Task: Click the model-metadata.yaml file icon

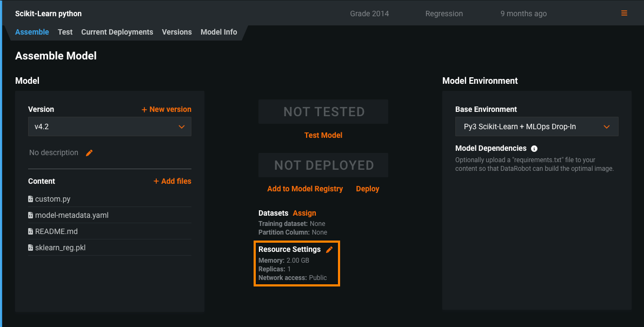Action: click(x=31, y=215)
